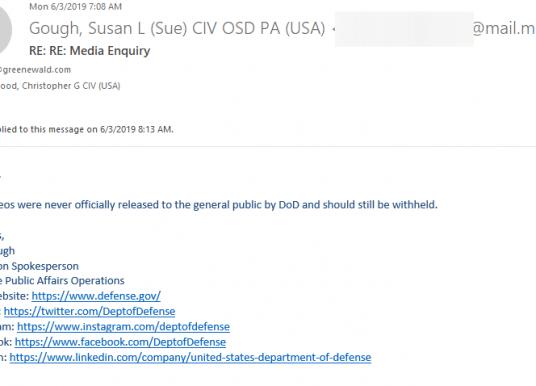Click the Mon 6/3/2019 7:08 AM timestamp

76,6
